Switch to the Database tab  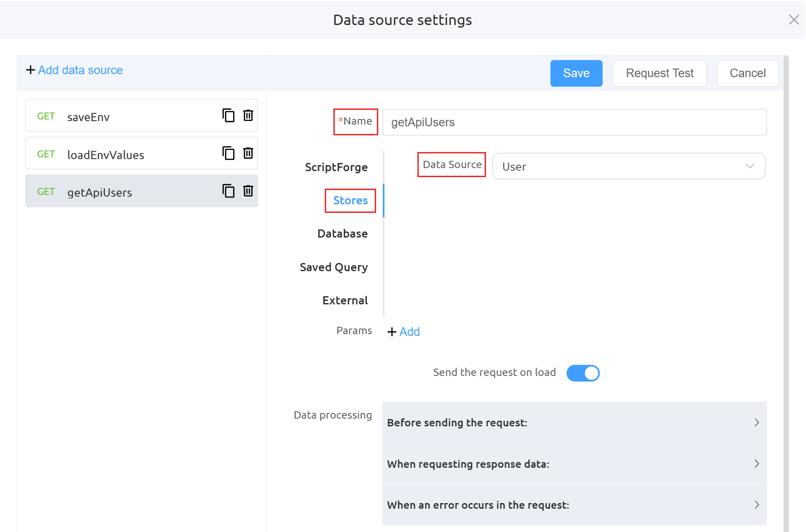(x=342, y=234)
